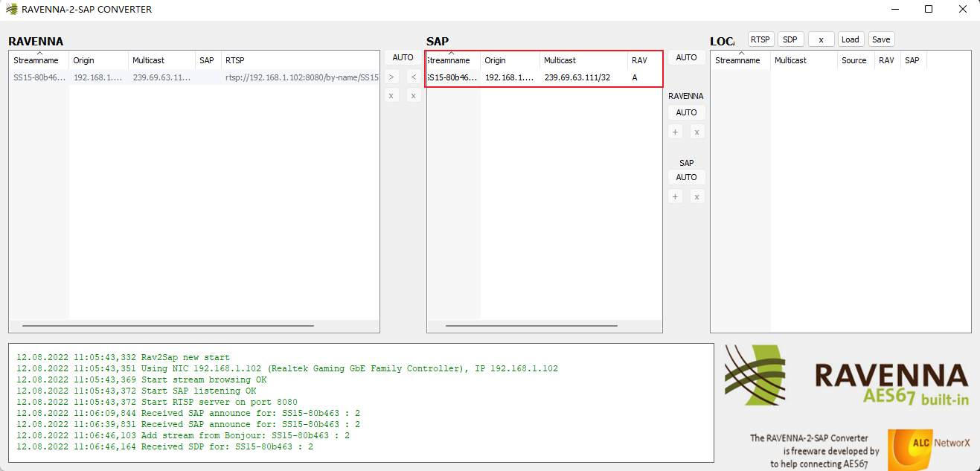980x471 pixels.
Task: Click the Multicast header in LOCAL list
Action: tap(804, 60)
